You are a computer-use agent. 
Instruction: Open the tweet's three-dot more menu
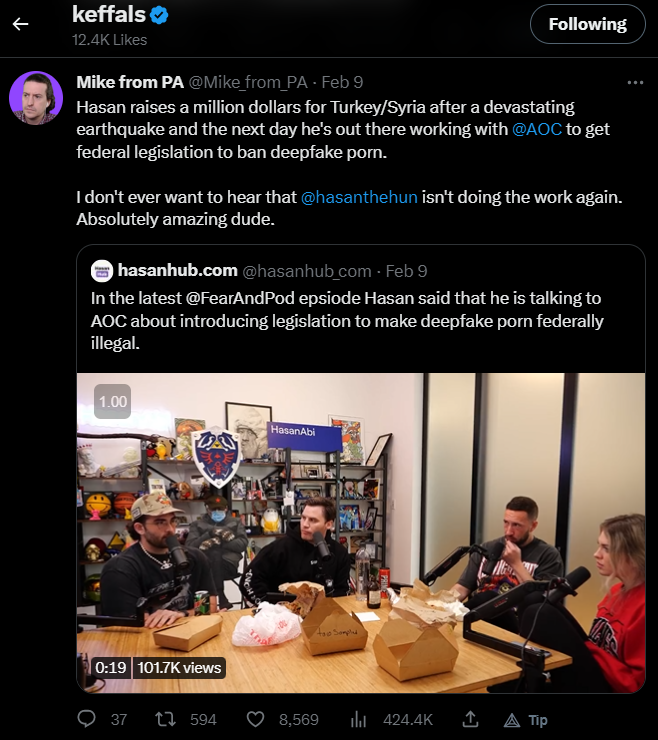(635, 83)
